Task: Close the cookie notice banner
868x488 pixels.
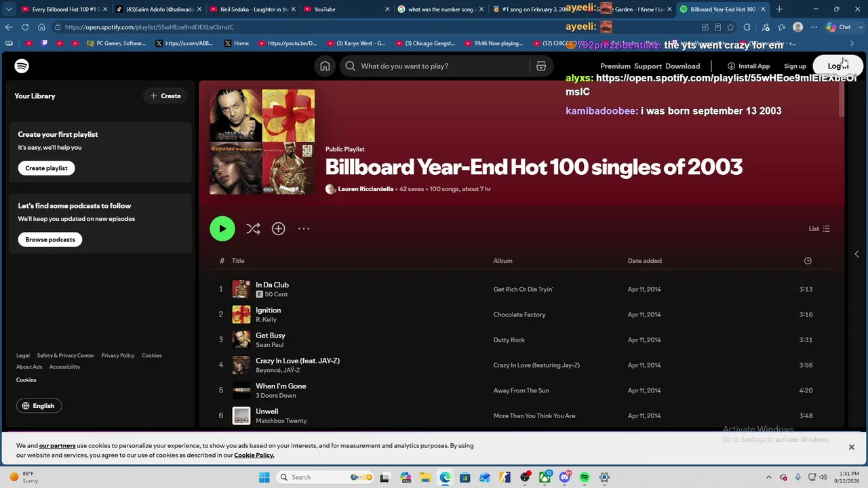Action: pos(852,447)
